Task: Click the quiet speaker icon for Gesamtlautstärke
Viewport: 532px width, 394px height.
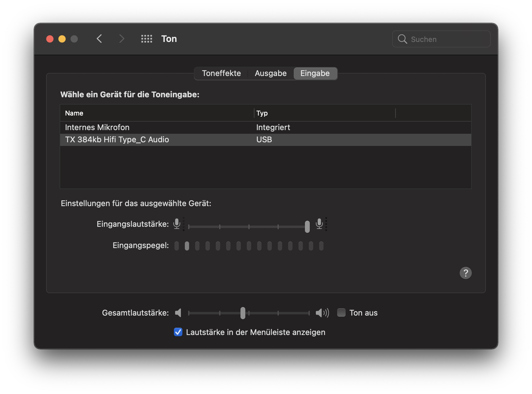Action: (178, 313)
